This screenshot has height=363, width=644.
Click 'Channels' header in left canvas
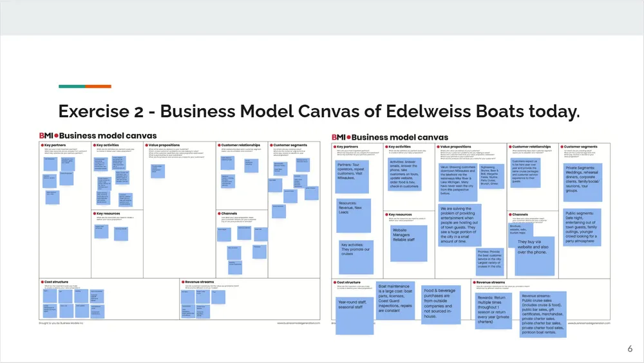229,214
